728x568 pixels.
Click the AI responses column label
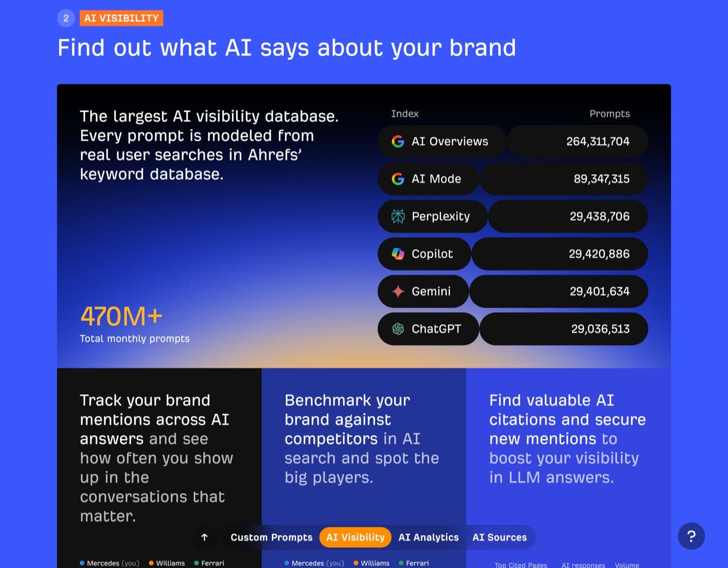coord(583,565)
